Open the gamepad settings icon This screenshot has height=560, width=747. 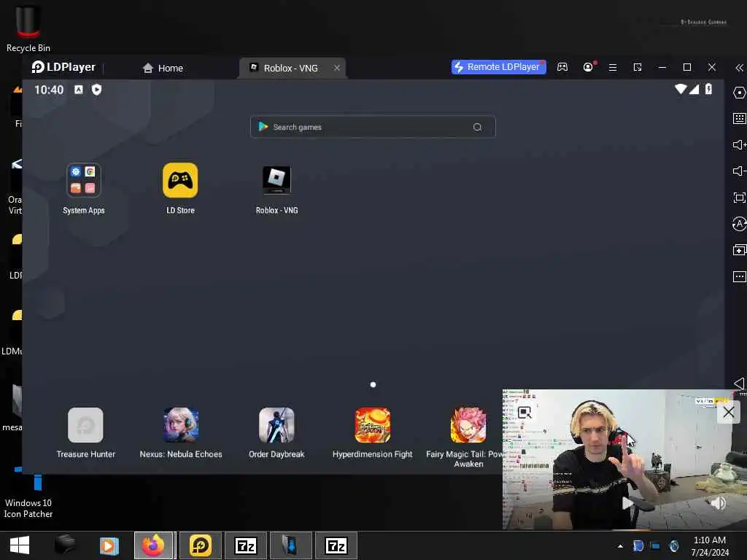(562, 67)
